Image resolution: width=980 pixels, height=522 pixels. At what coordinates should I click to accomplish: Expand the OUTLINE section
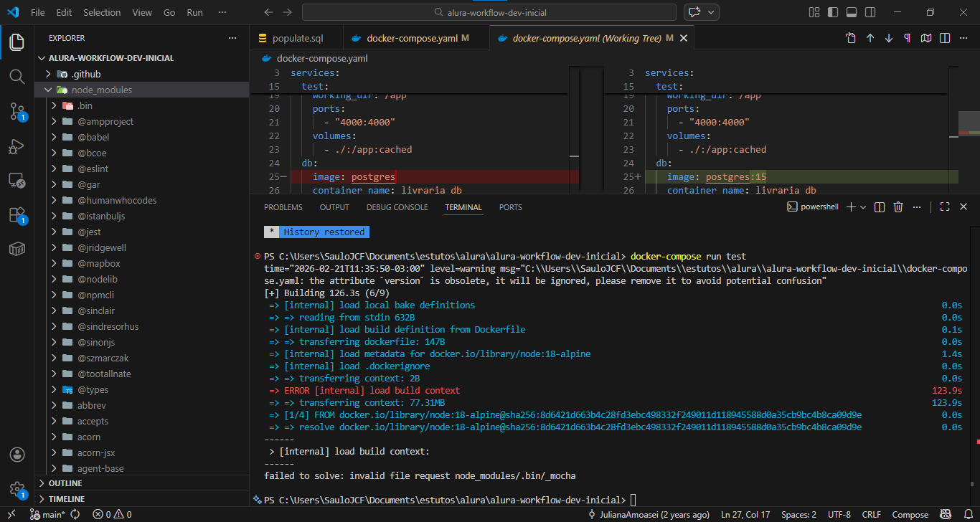pyautogui.click(x=65, y=483)
